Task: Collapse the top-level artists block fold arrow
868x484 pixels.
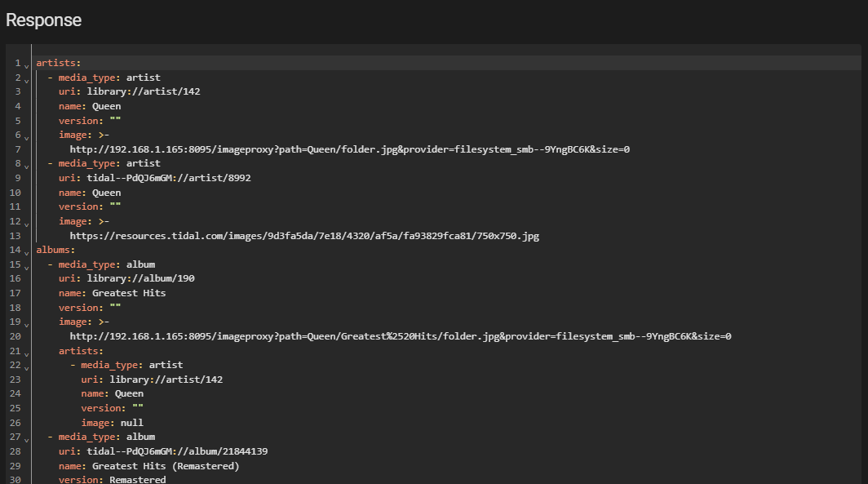Action: click(x=26, y=64)
